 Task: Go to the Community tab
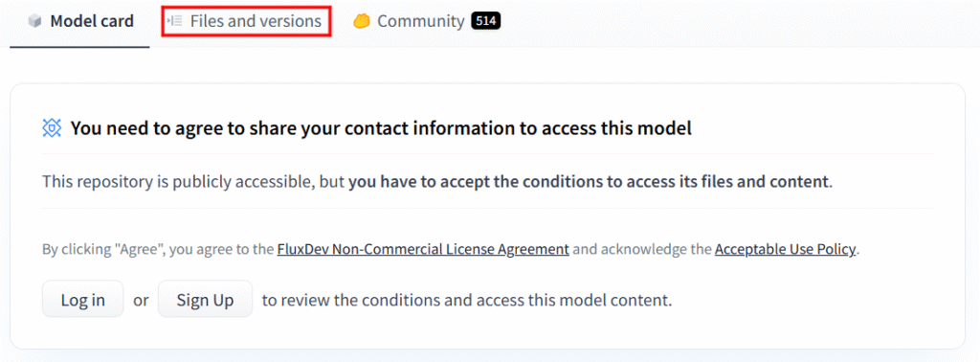[426, 21]
